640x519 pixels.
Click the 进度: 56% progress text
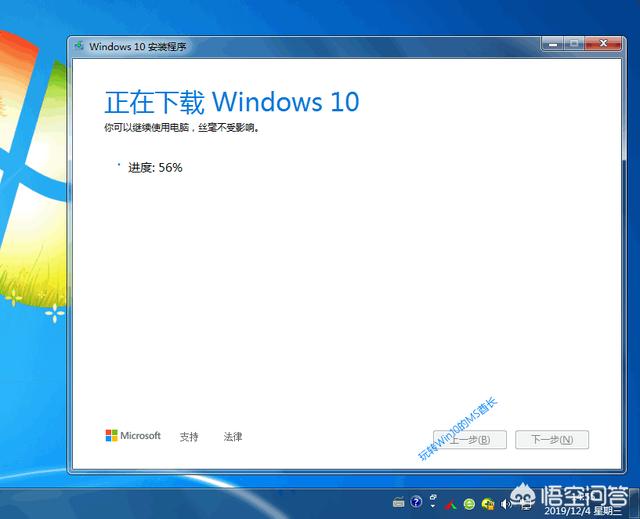pos(155,168)
